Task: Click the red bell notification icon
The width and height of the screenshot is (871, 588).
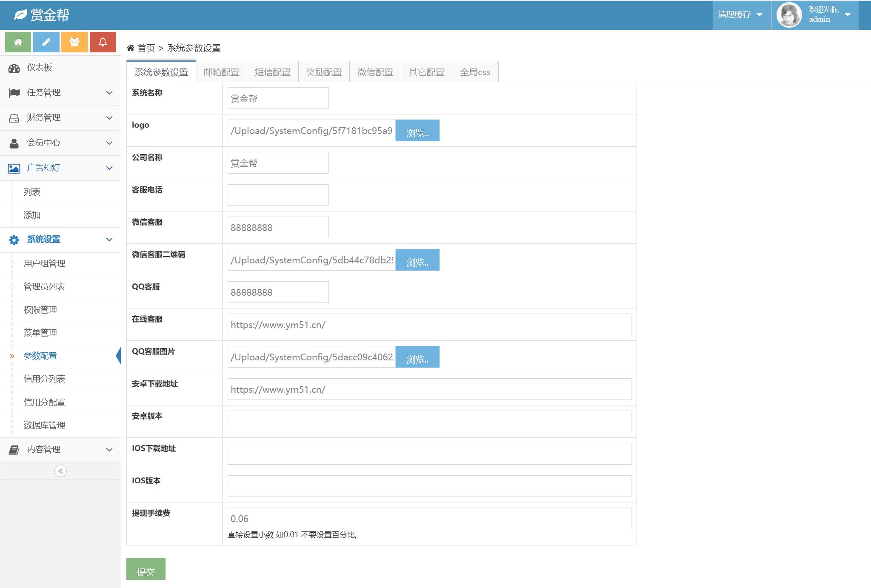Action: point(103,42)
